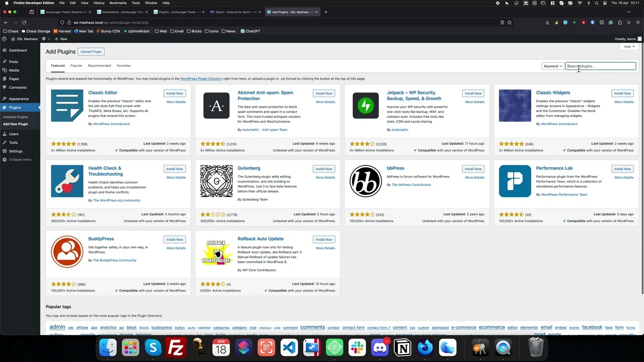Viewport: 644px width, 362px height.
Task: Open the WordPress Plugin Directory link
Action: coord(201,78)
